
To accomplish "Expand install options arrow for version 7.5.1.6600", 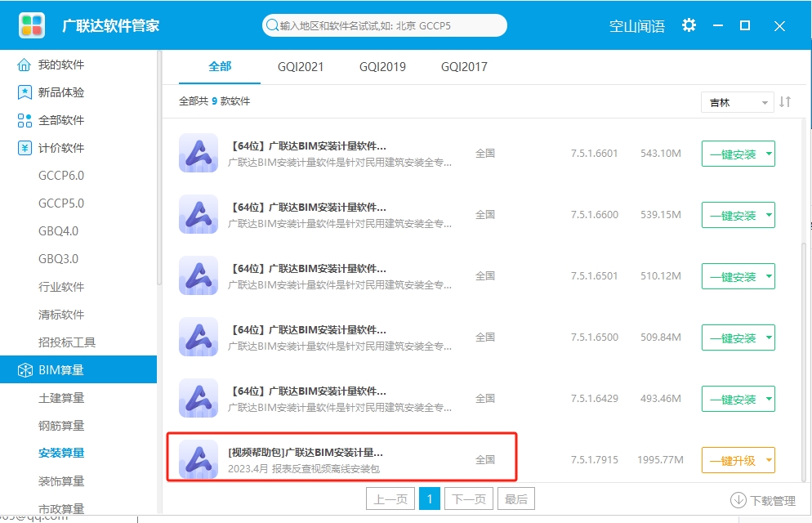I will coord(769,214).
